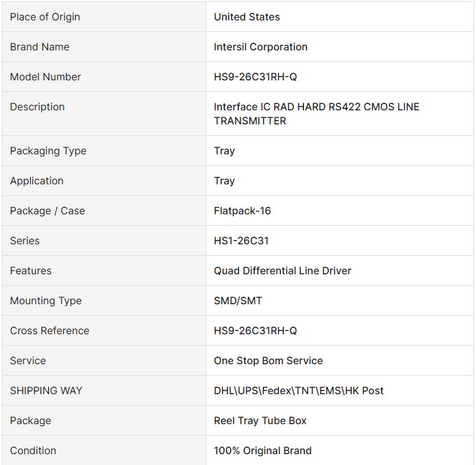Image resolution: width=476 pixels, height=465 pixels.
Task: Click the Place of Origin label
Action: [45, 17]
